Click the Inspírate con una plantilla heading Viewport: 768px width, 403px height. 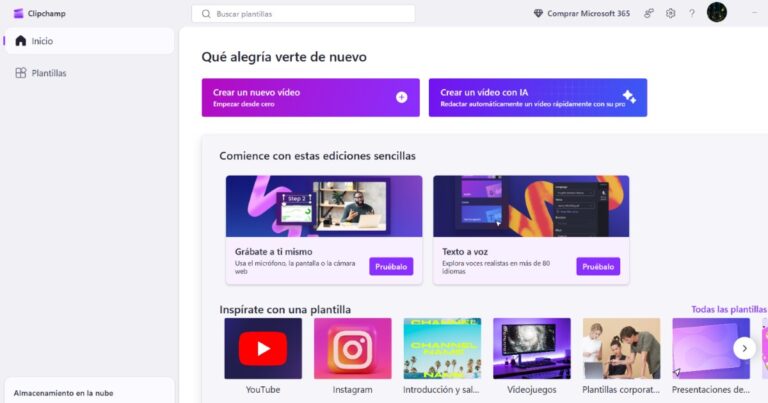tap(285, 309)
